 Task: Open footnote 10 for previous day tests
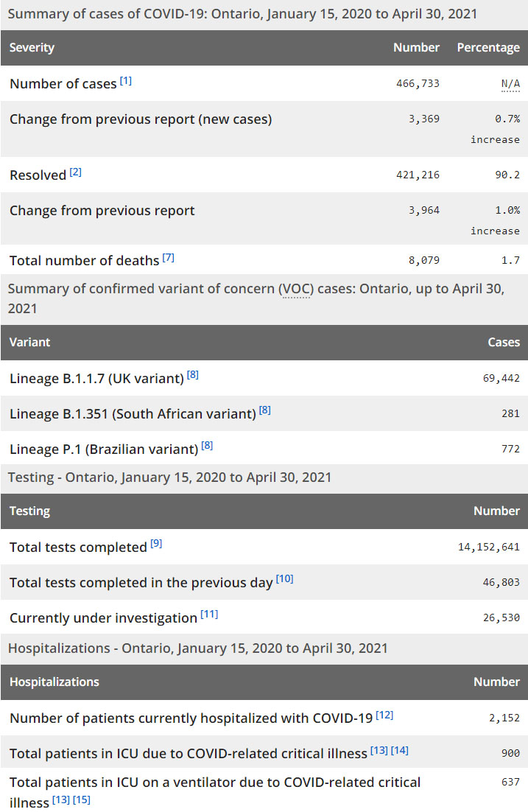pyautogui.click(x=285, y=579)
